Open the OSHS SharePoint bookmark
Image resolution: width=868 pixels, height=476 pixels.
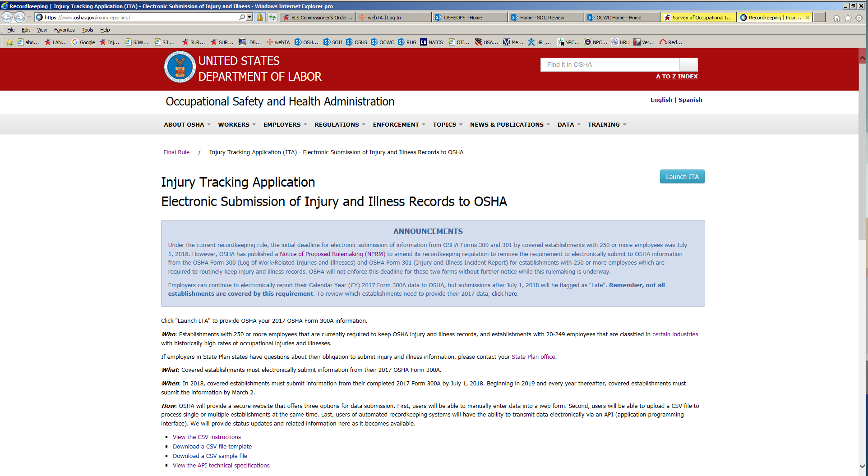tap(356, 42)
